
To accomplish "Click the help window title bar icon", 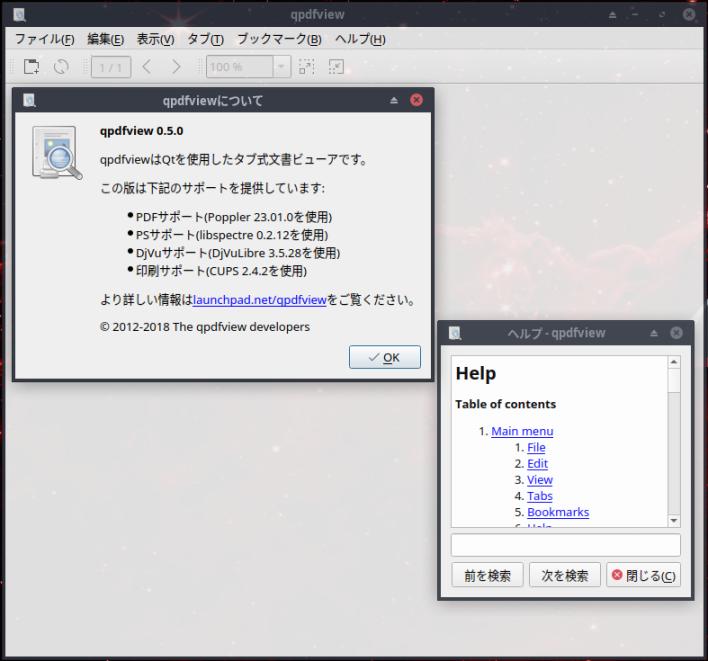I will pos(455,333).
